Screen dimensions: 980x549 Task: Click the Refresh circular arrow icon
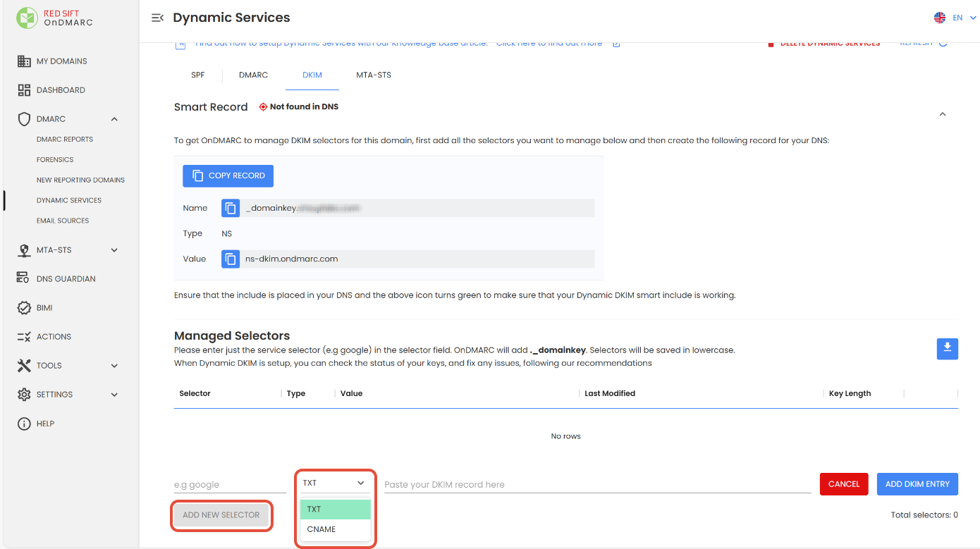pyautogui.click(x=943, y=43)
